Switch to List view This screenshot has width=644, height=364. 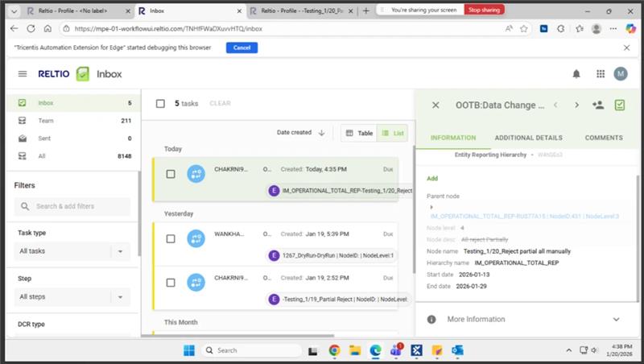(392, 133)
